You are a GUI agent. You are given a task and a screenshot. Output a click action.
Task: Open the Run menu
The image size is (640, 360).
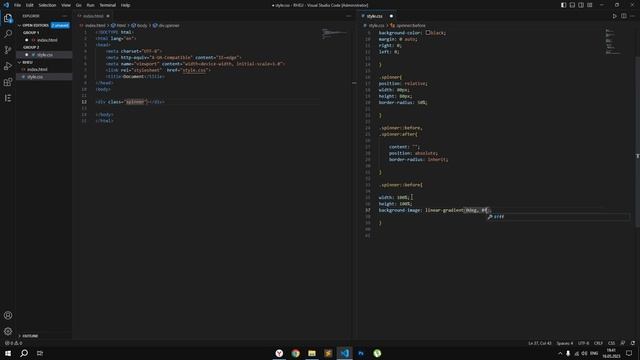coord(90,5)
